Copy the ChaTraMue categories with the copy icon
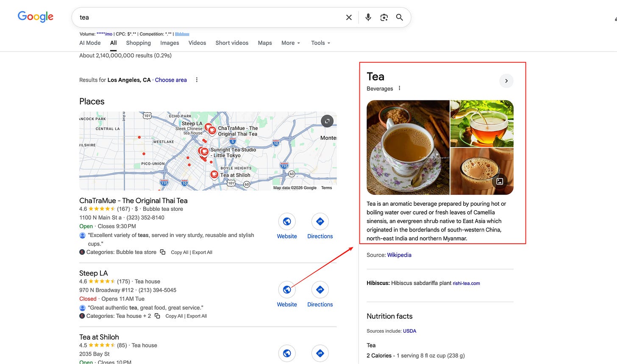 point(163,252)
